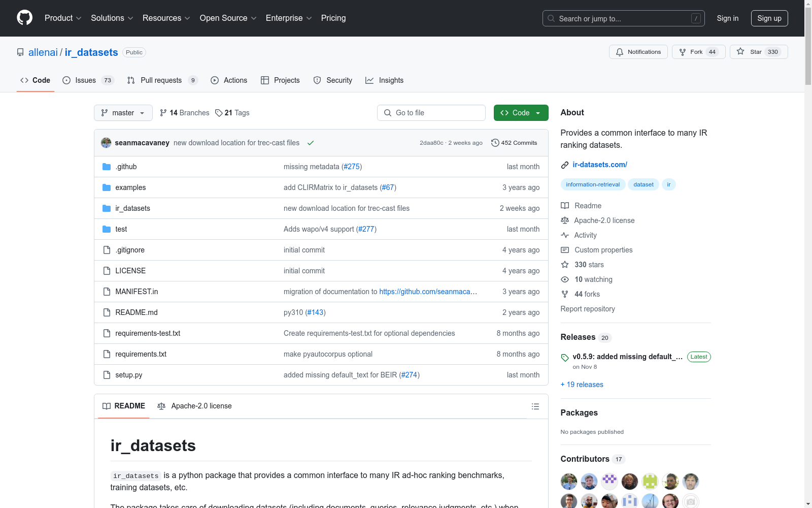Click the Report repository link
812x508 pixels.
[x=588, y=309]
